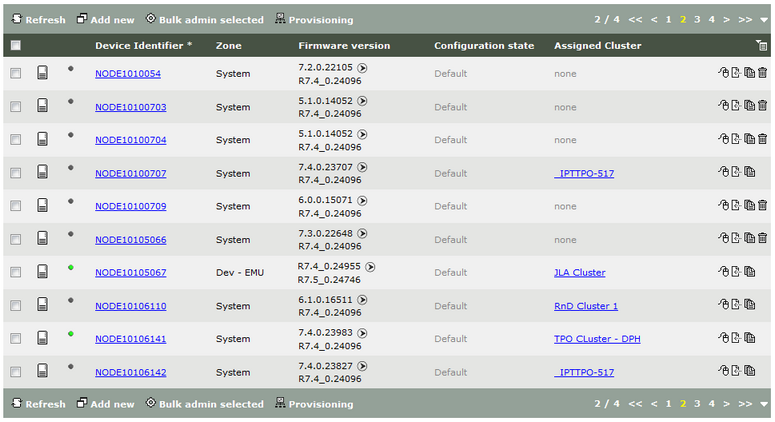Click Refresh in the bottom toolbar

(x=39, y=404)
